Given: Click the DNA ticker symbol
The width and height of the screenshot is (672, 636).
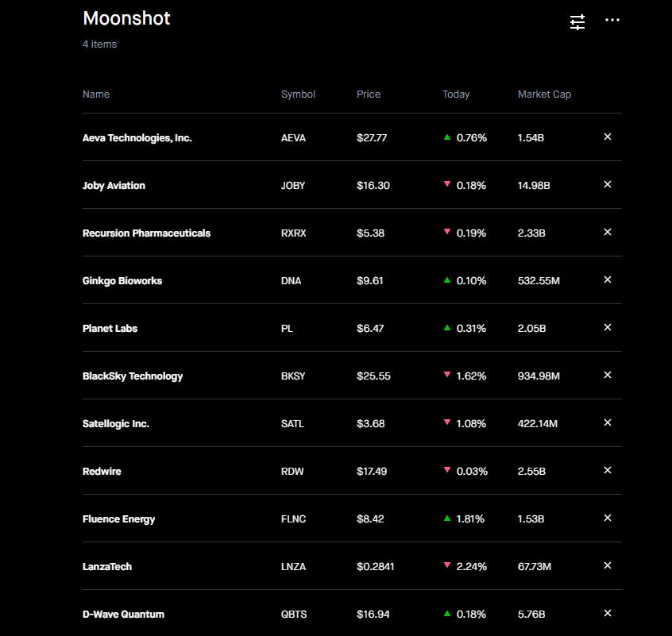Looking at the screenshot, I should pyautogui.click(x=291, y=281).
